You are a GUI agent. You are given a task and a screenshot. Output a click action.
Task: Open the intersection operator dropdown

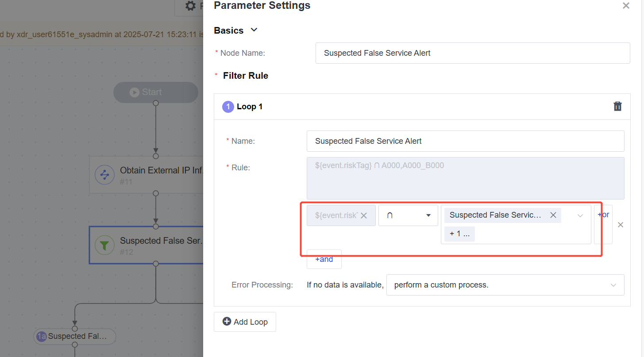click(x=408, y=215)
